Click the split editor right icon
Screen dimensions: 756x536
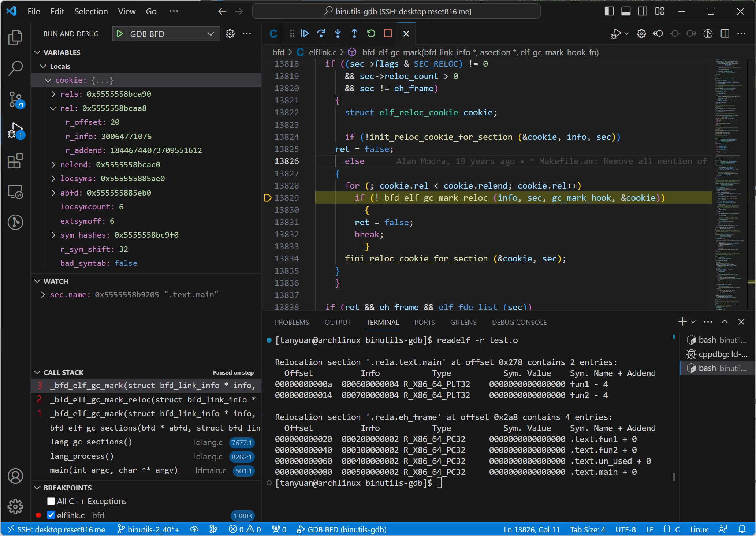[725, 34]
